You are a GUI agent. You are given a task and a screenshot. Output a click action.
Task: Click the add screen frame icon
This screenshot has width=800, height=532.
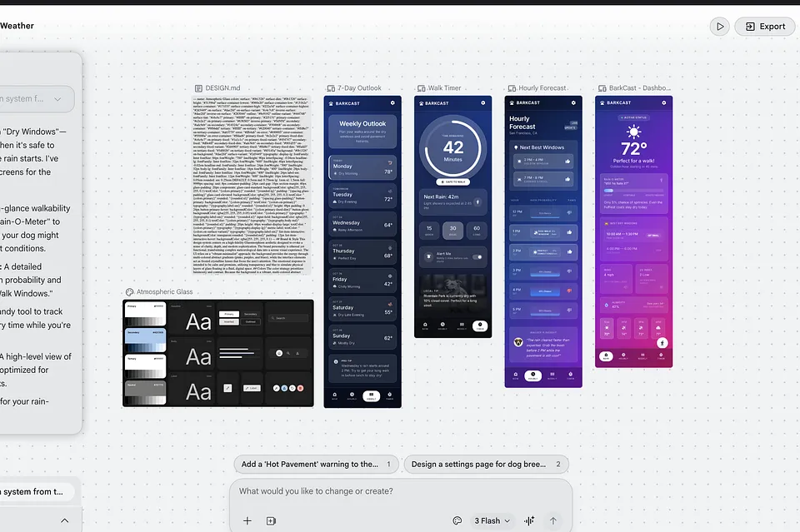[x=271, y=521]
